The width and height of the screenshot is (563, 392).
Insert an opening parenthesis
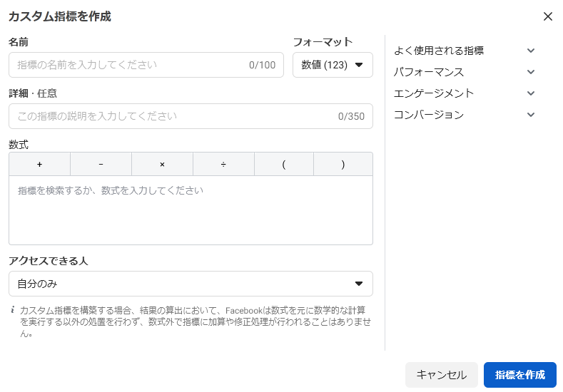pyautogui.click(x=284, y=164)
